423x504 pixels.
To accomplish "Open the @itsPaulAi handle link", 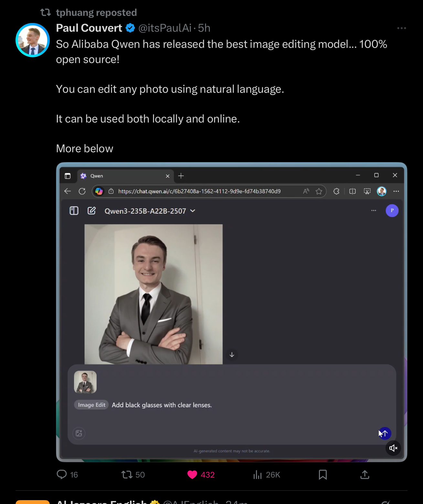I will tap(165, 28).
